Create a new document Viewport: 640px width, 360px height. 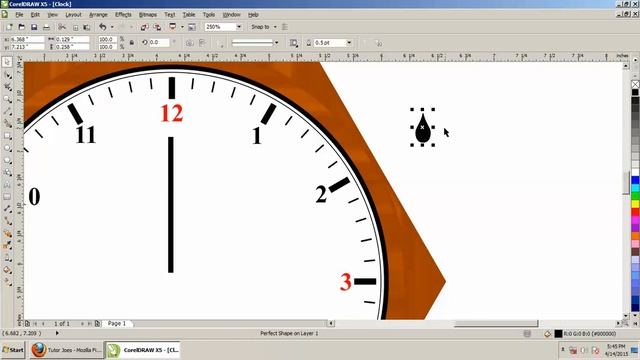click(x=9, y=27)
